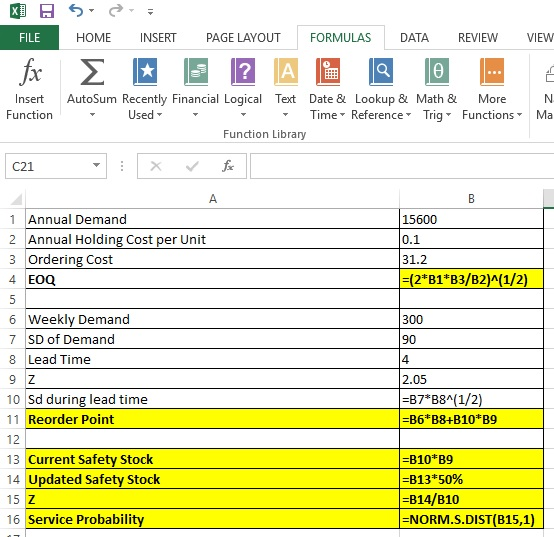Viewport: 554px width, 537px height.
Task: Click the cell with value 300
Action: click(471, 319)
